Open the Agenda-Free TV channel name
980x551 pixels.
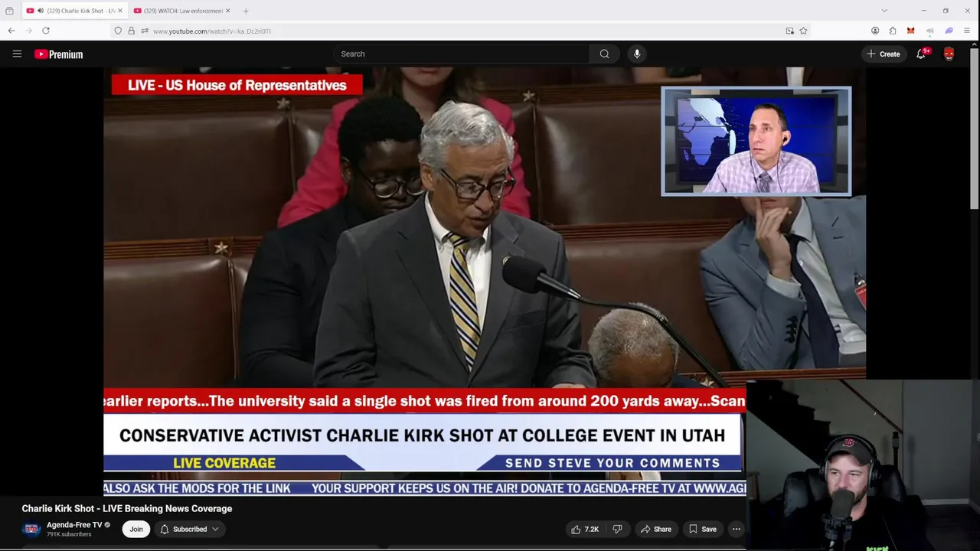tap(74, 525)
